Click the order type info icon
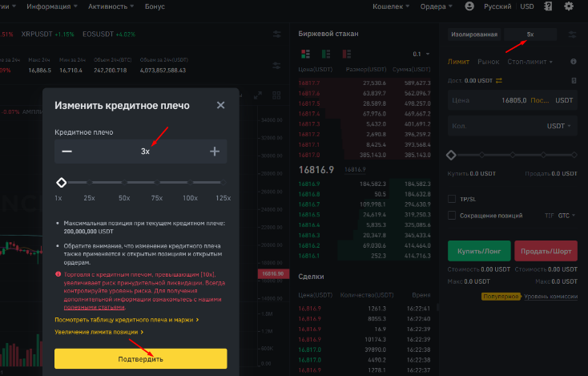 point(574,62)
